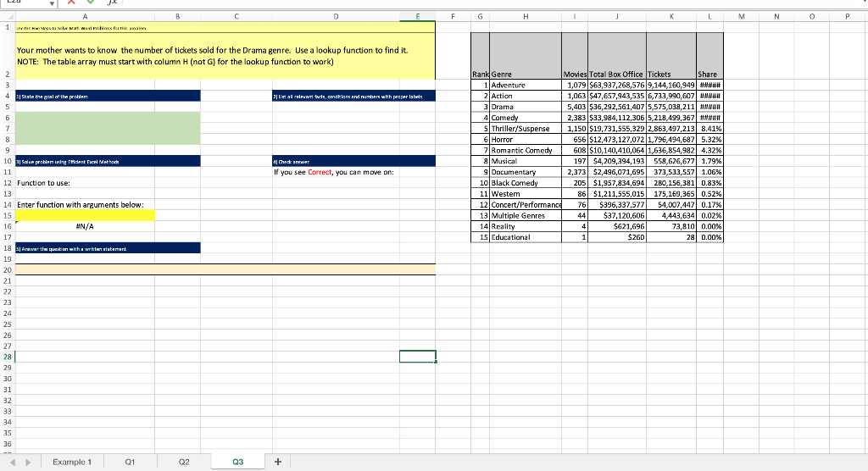Click the 'Share' table header cell

709,56
